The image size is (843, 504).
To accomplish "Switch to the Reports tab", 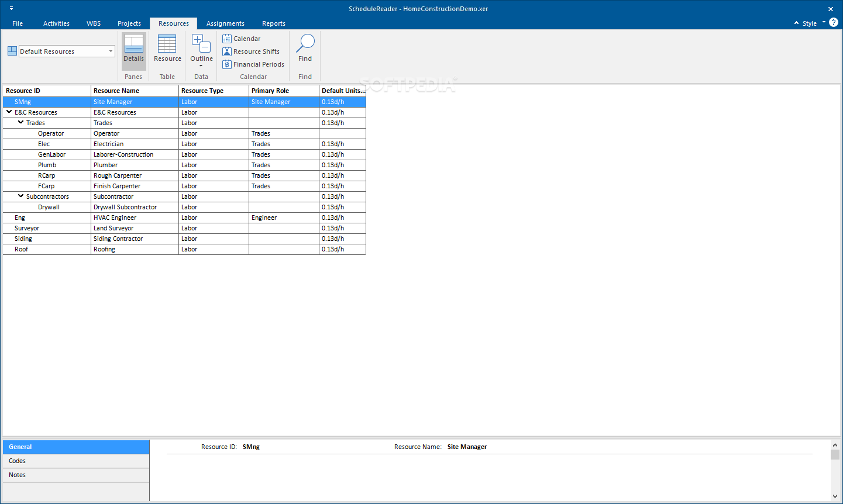I will click(x=274, y=23).
